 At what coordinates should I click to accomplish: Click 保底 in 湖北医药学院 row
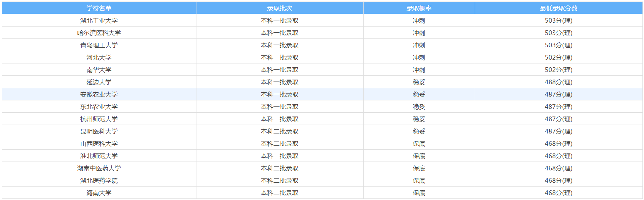[419, 180]
